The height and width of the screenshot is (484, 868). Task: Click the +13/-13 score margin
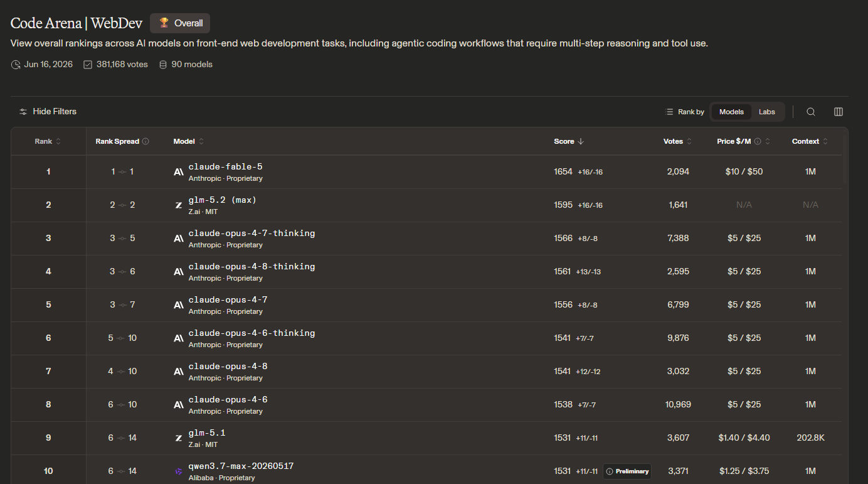click(x=588, y=272)
